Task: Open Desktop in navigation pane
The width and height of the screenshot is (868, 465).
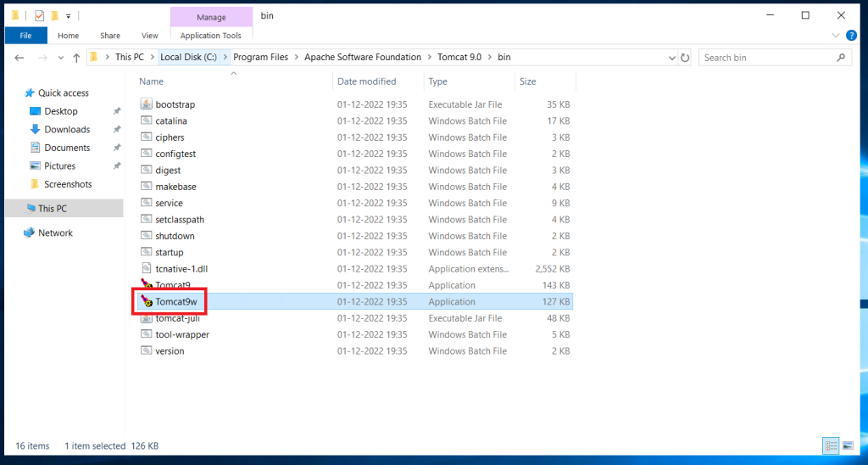Action: pos(61,111)
